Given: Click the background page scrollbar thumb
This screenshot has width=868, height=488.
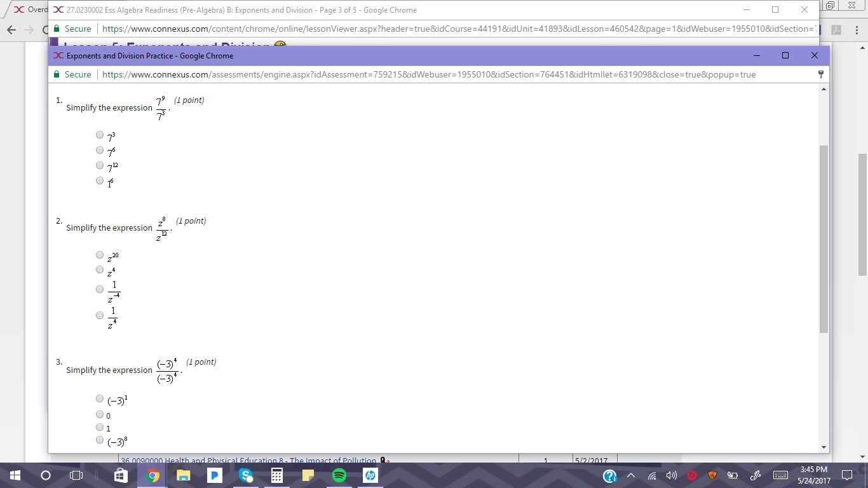Looking at the screenshot, I should point(862,215).
